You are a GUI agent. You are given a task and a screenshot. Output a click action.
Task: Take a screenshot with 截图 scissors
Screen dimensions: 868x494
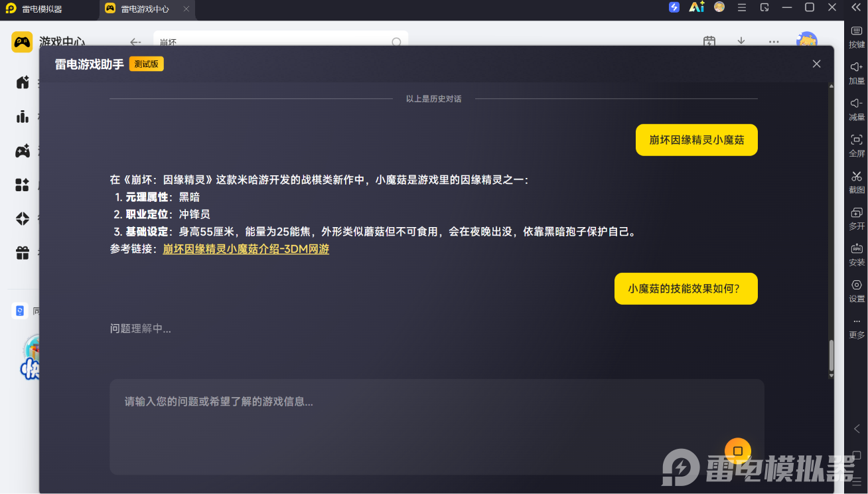[x=857, y=183]
